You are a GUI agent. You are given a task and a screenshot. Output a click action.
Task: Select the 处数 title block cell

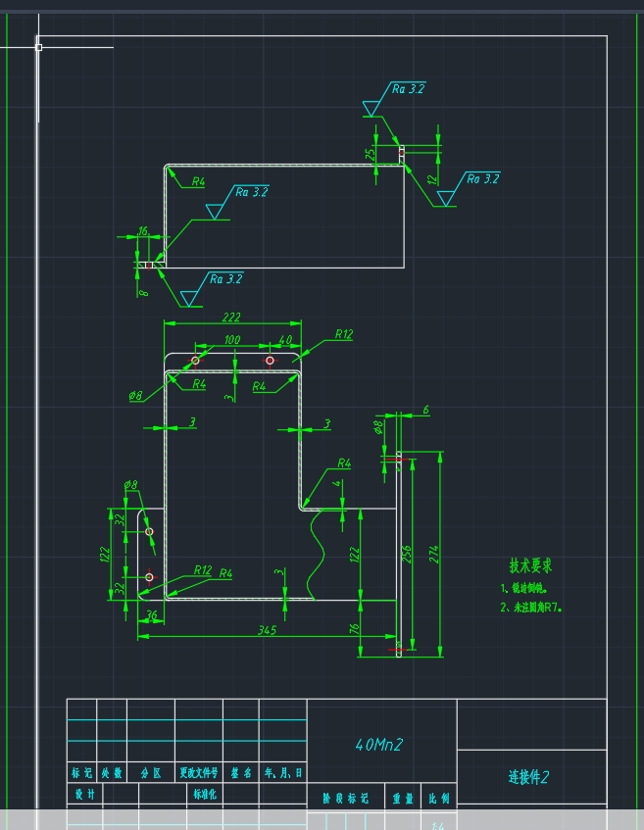click(x=112, y=772)
